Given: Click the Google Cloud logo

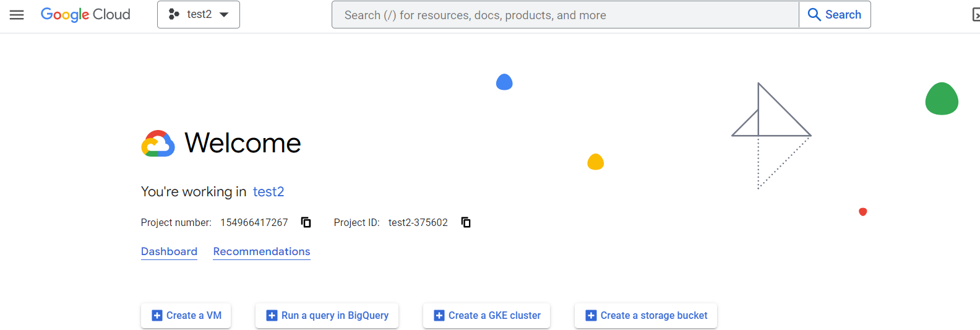Looking at the screenshot, I should click(x=85, y=14).
